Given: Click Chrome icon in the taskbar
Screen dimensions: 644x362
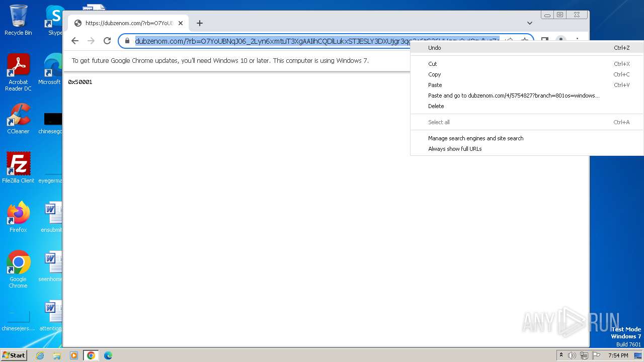Looking at the screenshot, I should (x=91, y=355).
